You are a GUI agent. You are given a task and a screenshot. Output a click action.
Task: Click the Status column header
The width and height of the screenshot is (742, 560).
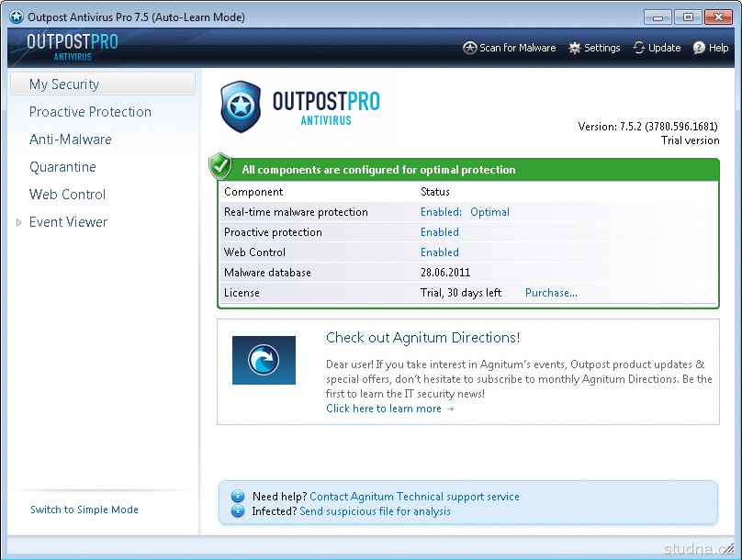[435, 192]
